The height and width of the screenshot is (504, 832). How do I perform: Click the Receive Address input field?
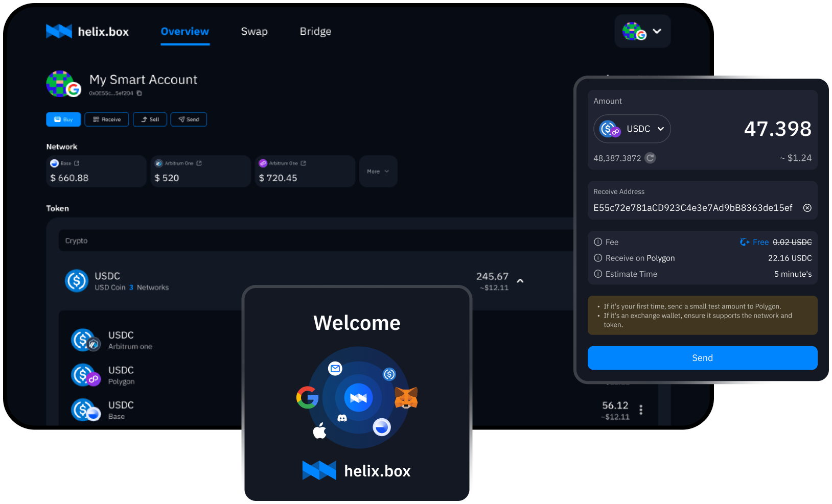(x=690, y=208)
